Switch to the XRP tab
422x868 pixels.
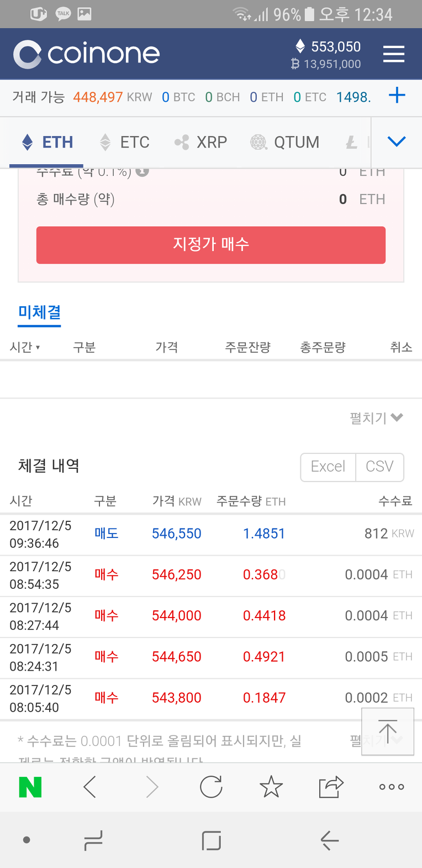click(201, 142)
